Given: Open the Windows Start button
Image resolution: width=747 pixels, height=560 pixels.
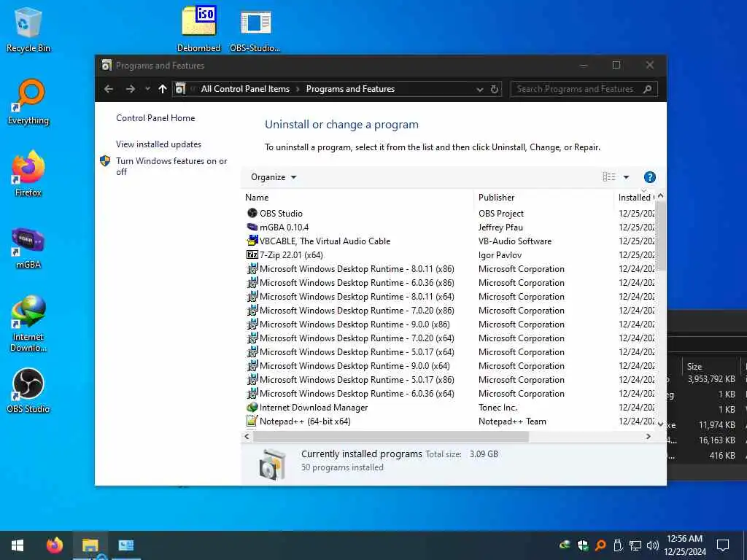Looking at the screenshot, I should (18, 545).
